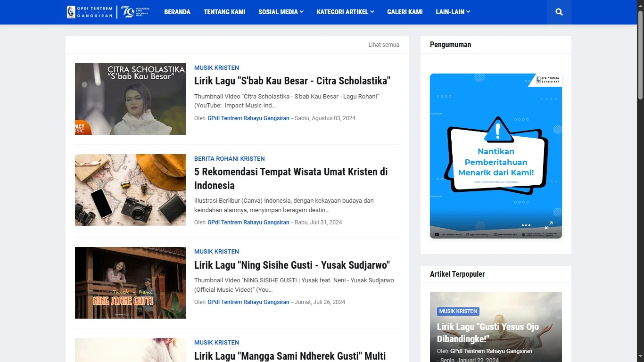Click date text Sabtu, Agustus 03, 2024
Screen dimensions: 644x362
325,118
